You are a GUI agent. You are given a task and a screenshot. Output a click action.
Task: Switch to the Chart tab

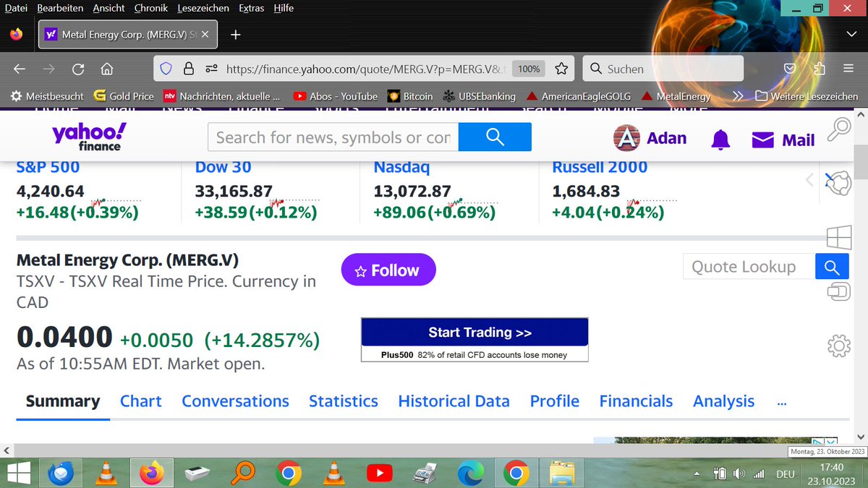141,401
